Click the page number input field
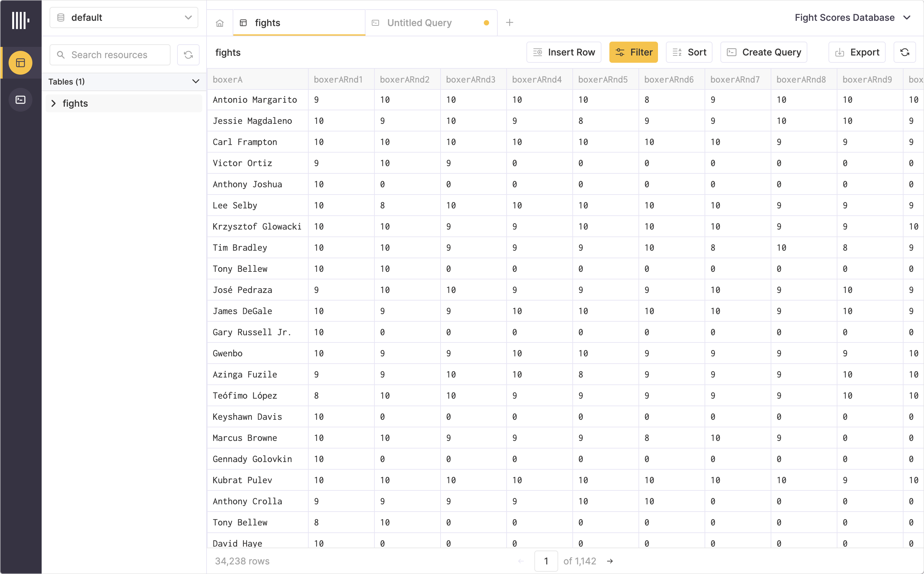Screen dimensions: 924x574 pos(546,561)
